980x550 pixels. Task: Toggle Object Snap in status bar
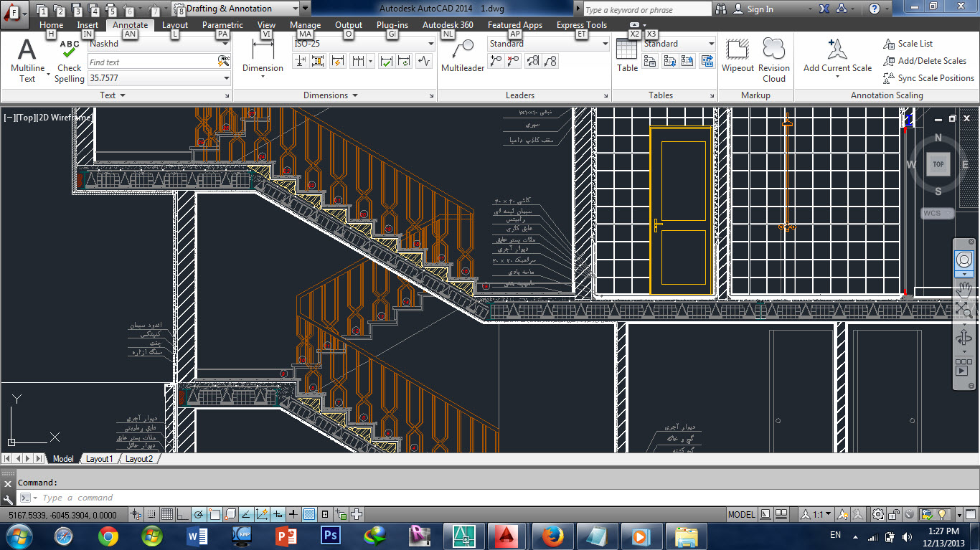pyautogui.click(x=214, y=514)
